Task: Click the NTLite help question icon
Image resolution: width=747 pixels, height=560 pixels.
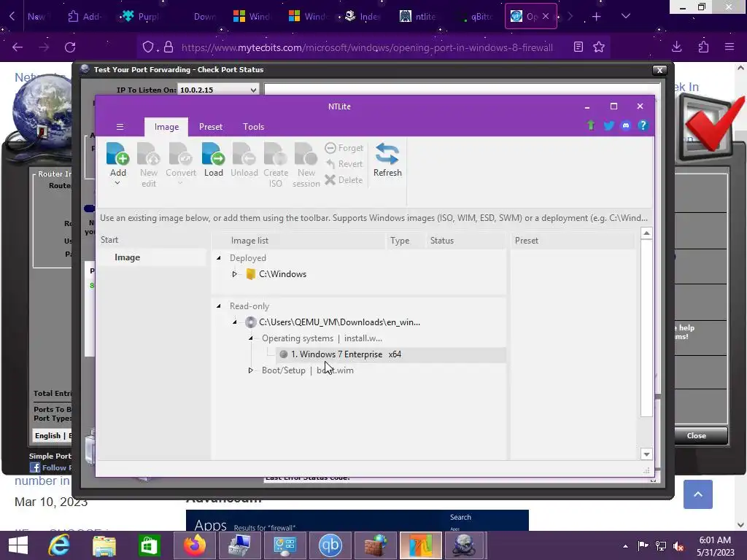Action: point(643,125)
